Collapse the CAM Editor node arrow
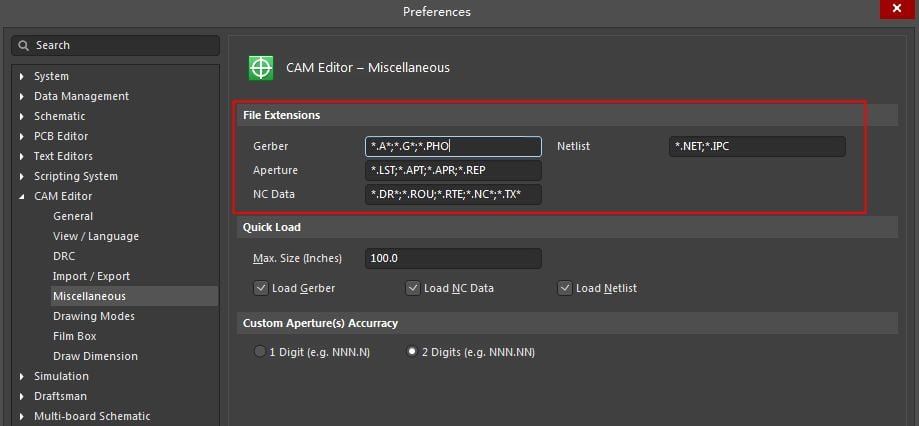The image size is (919, 426). coord(22,197)
